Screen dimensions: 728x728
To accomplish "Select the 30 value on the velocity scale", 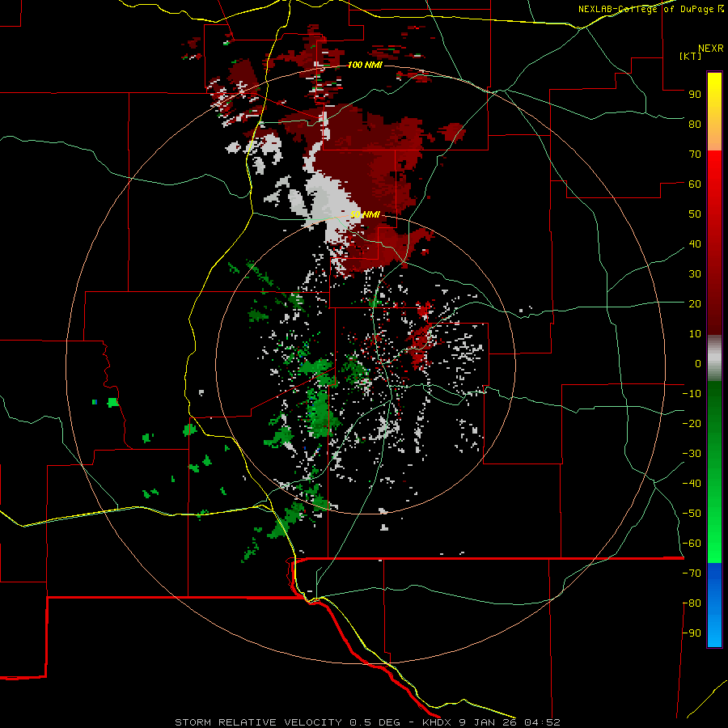I will tap(695, 274).
